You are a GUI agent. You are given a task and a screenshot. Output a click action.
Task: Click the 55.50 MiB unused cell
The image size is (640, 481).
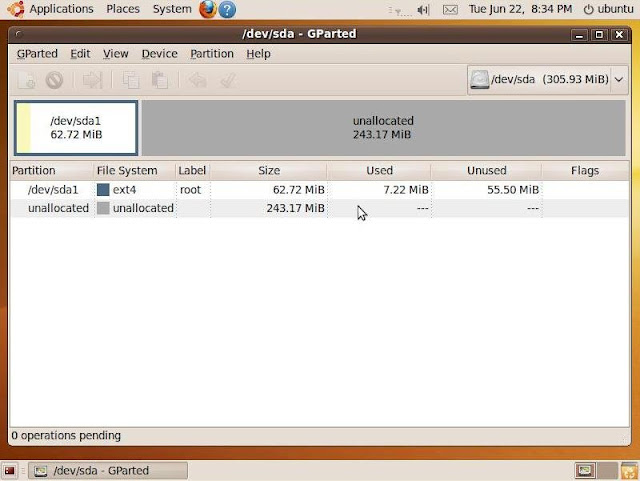pos(513,190)
